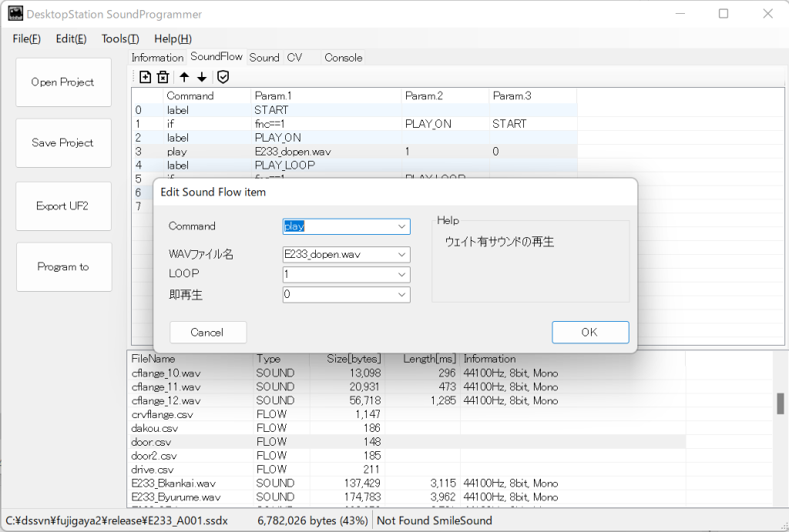Cancel the Edit Sound Flow dialog

coord(207,333)
